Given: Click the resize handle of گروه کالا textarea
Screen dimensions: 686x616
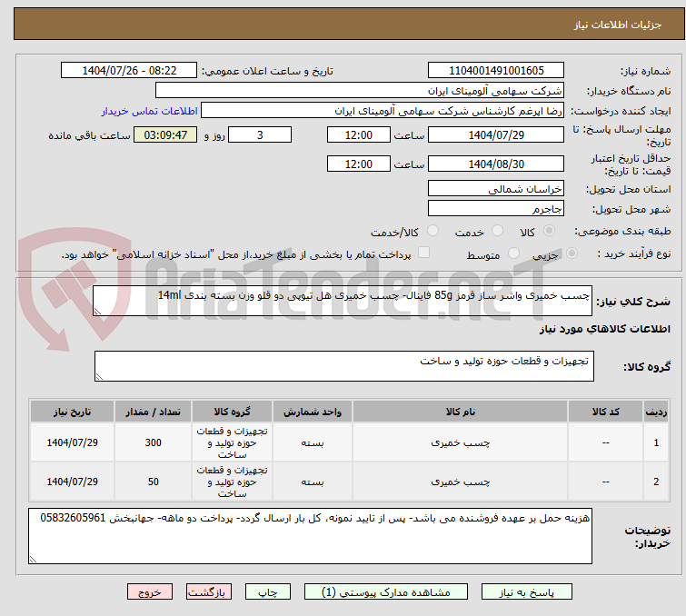Looking at the screenshot, I should (x=99, y=377).
